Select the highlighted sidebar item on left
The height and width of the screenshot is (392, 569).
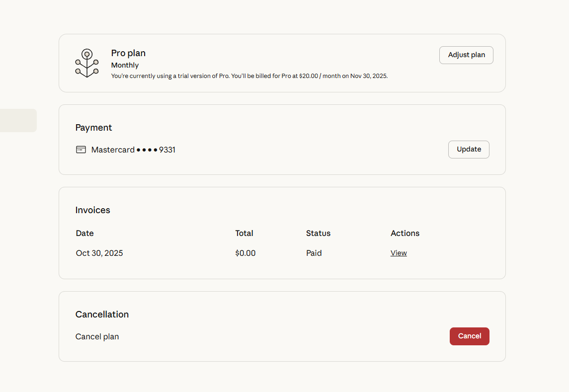click(x=18, y=121)
